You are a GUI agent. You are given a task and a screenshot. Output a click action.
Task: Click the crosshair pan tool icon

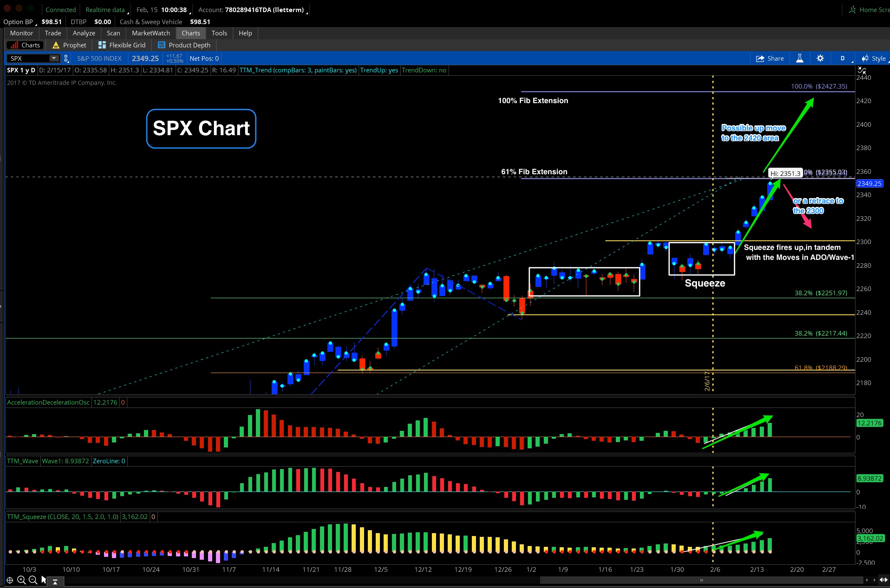[10, 580]
